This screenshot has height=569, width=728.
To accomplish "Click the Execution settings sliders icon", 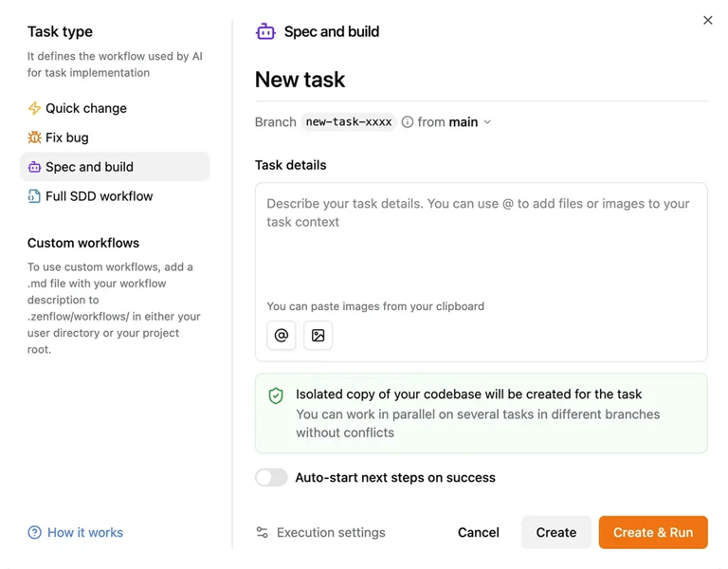I will (263, 532).
